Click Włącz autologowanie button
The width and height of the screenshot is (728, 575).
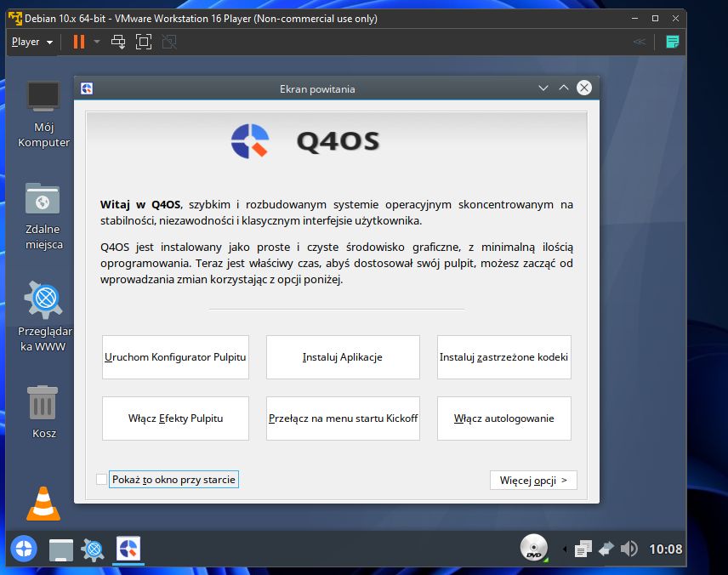click(x=503, y=418)
